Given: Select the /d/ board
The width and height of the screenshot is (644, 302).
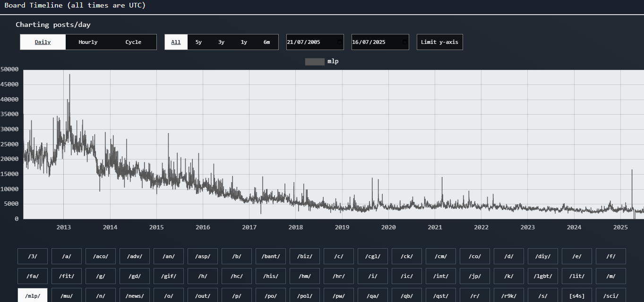Looking at the screenshot, I should click(x=509, y=256).
